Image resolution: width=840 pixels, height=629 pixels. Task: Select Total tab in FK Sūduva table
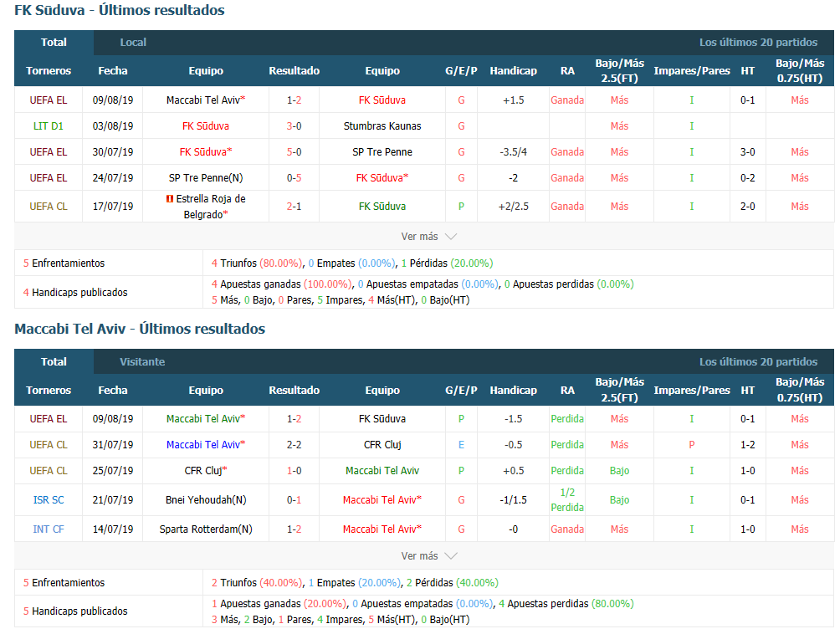54,43
